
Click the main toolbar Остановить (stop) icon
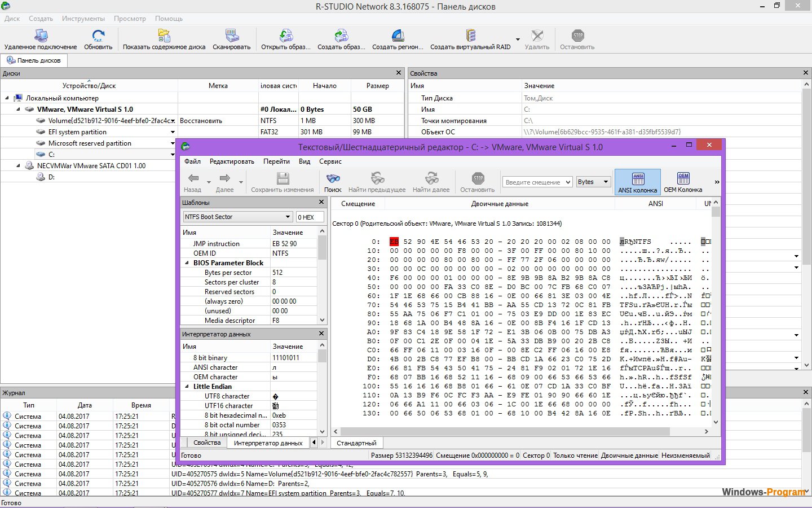point(577,40)
